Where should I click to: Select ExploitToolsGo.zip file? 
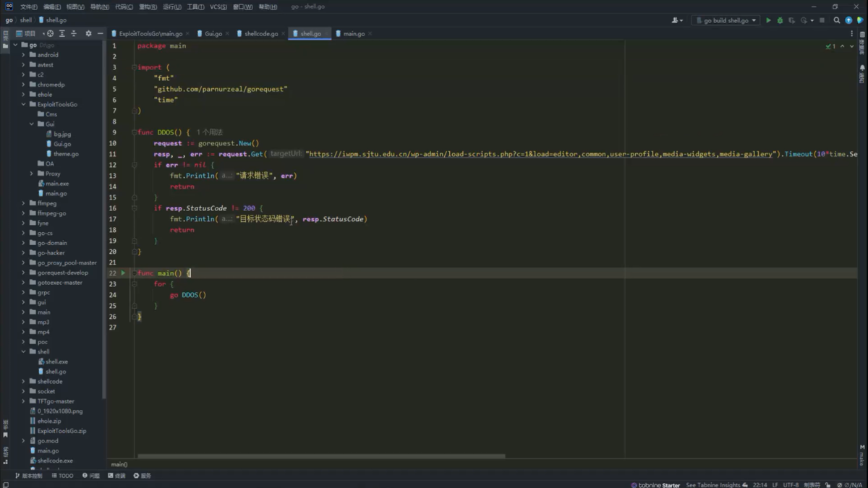tap(57, 431)
